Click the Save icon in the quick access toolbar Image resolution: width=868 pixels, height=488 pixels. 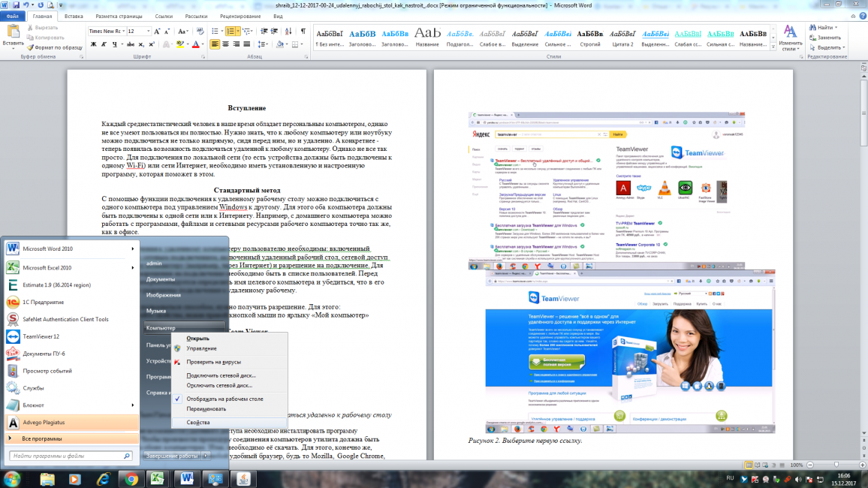pos(16,5)
